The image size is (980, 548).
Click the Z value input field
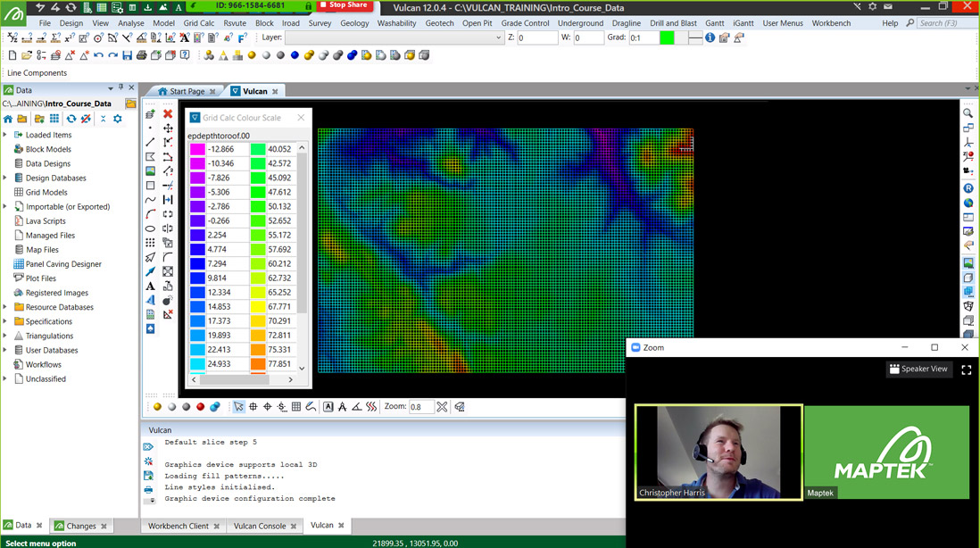537,38
